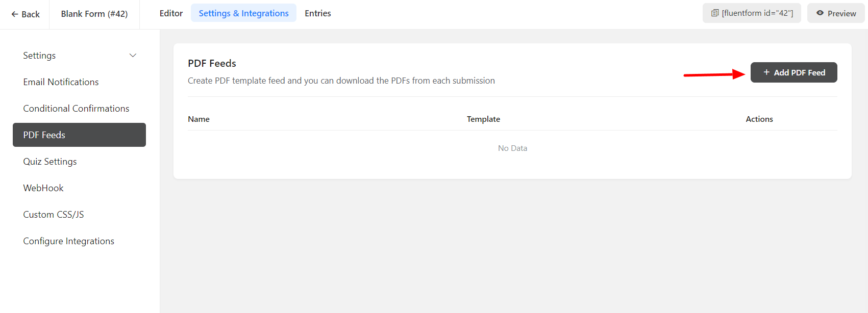Switch to Settings & Integrations tab
Screen dimensions: 868x313
click(x=243, y=13)
